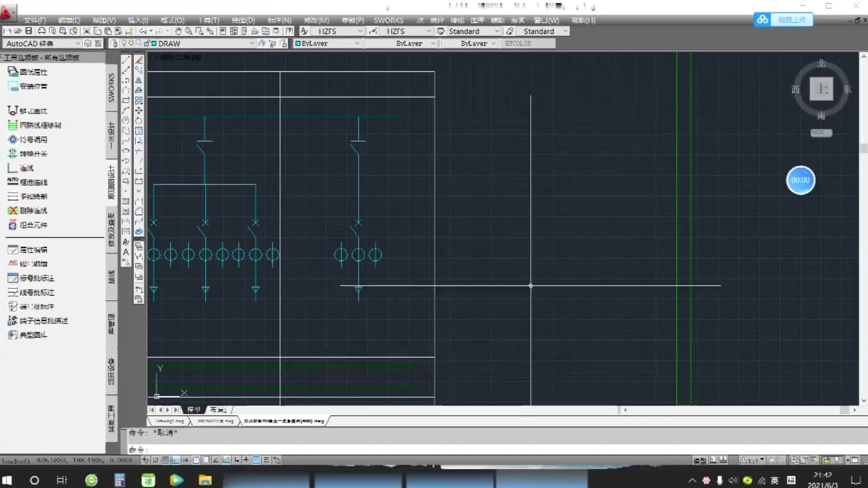Click the Undo arrow icon
Screen dimensions: 868x488
(x=142, y=31)
